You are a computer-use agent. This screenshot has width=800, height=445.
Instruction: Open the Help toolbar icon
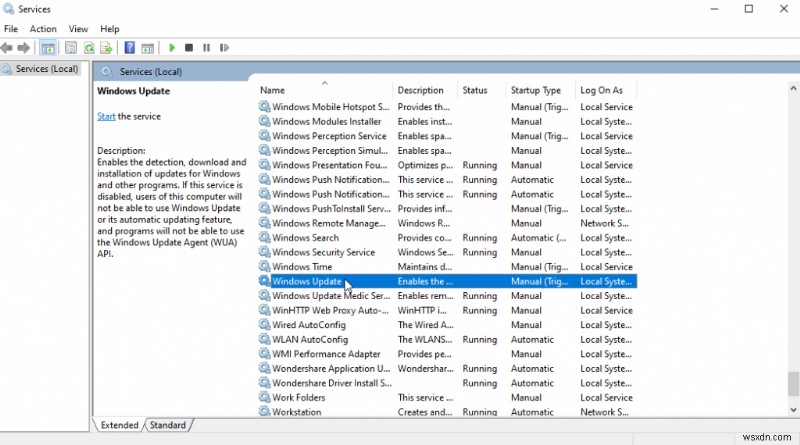tap(130, 47)
